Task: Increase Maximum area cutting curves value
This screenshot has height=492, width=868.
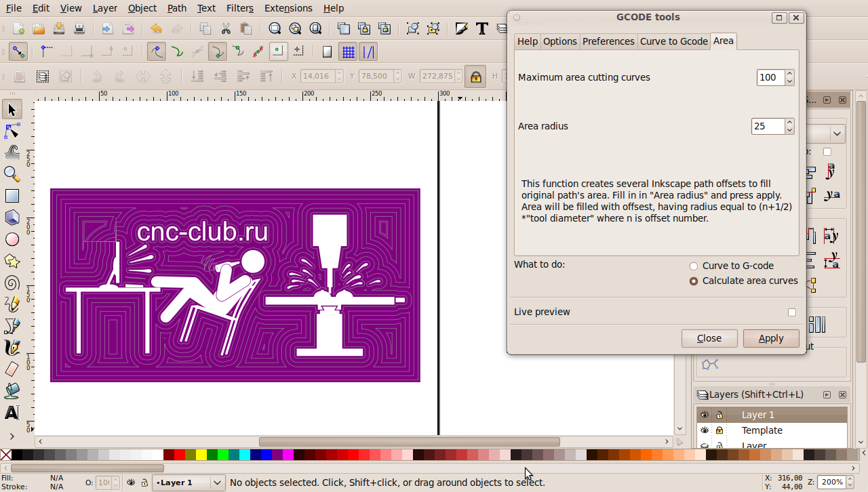Action: 789,74
